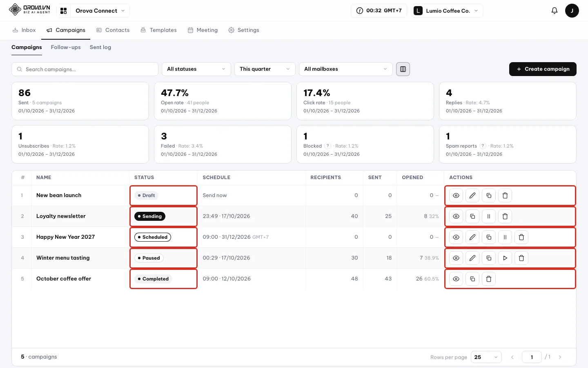The height and width of the screenshot is (368, 588).
Task: Open the Settings tab
Action: (x=244, y=30)
